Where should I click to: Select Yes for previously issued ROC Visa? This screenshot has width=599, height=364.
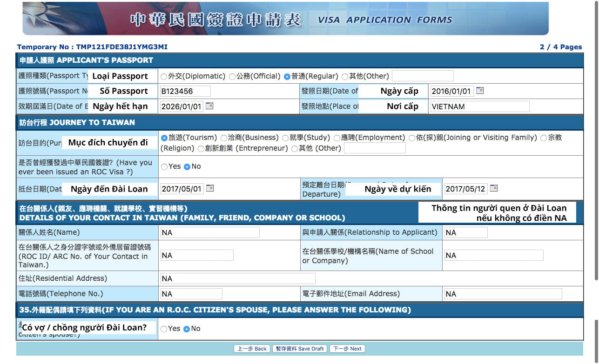click(x=164, y=167)
